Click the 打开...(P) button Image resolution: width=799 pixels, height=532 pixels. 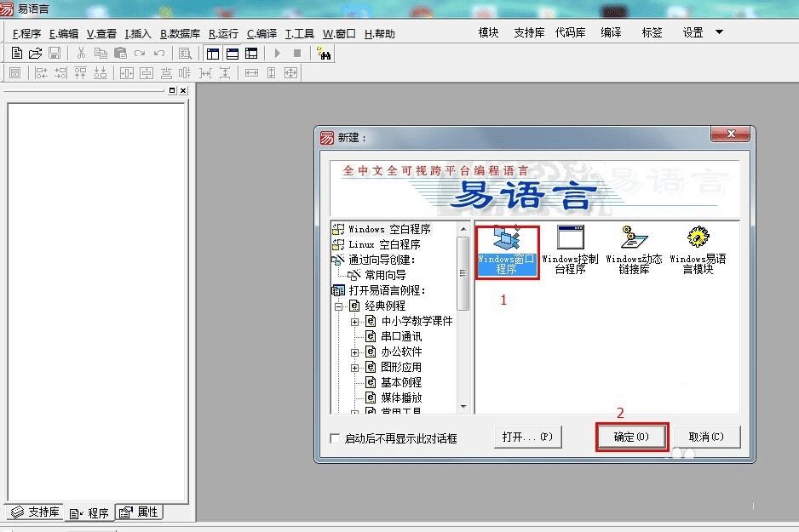(x=527, y=437)
